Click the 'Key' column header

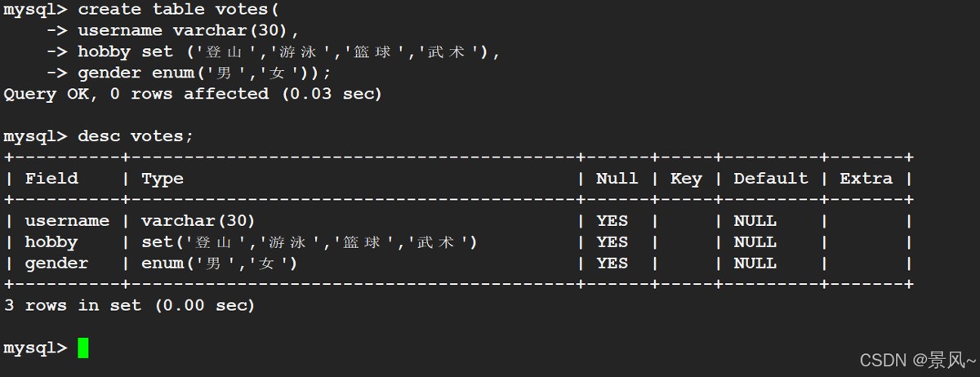point(686,179)
